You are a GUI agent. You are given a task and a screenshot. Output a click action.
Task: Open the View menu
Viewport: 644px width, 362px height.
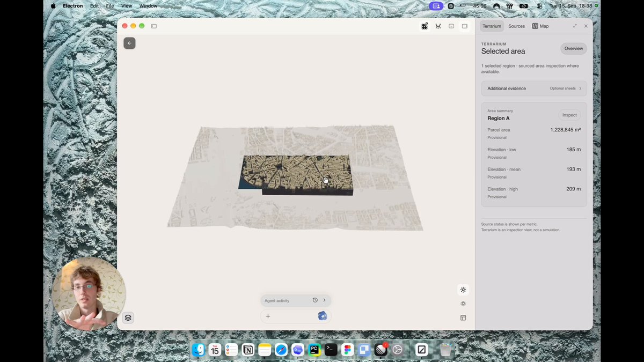[127, 6]
